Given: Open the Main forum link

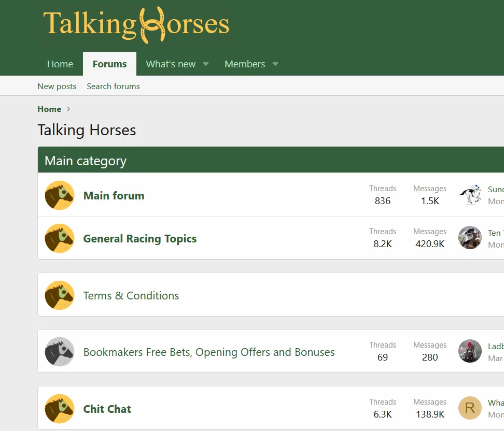Looking at the screenshot, I should pos(114,196).
